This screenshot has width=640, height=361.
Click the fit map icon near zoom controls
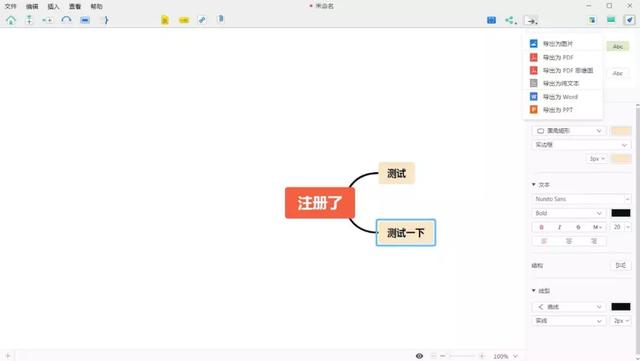(x=433, y=356)
